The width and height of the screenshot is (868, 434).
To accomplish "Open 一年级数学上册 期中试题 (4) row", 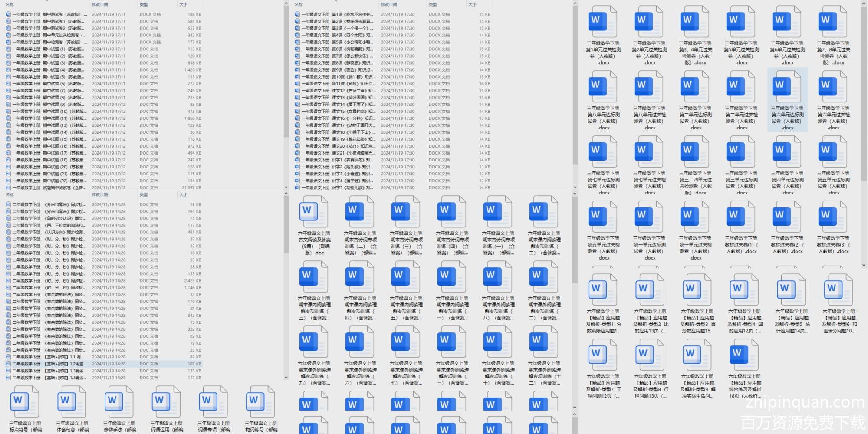I will click(48, 70).
